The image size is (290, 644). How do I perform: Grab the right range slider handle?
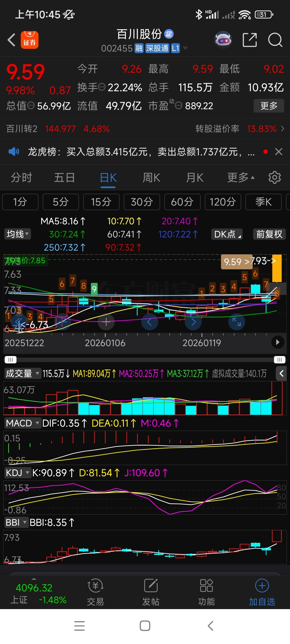point(280,360)
